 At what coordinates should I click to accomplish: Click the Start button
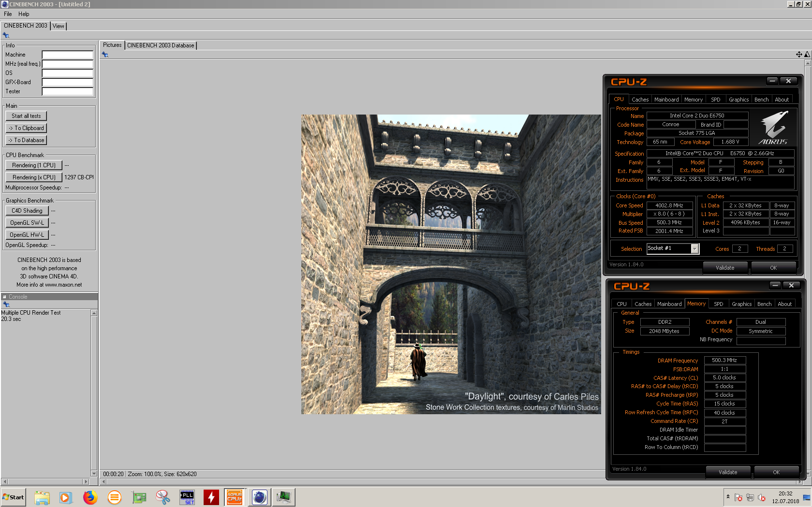coord(13,497)
